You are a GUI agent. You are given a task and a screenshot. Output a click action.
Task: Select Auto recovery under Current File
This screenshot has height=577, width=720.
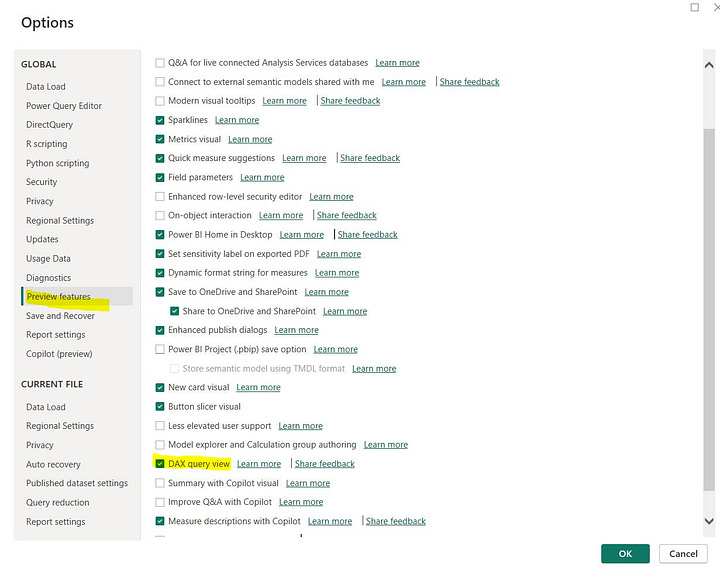tap(53, 464)
